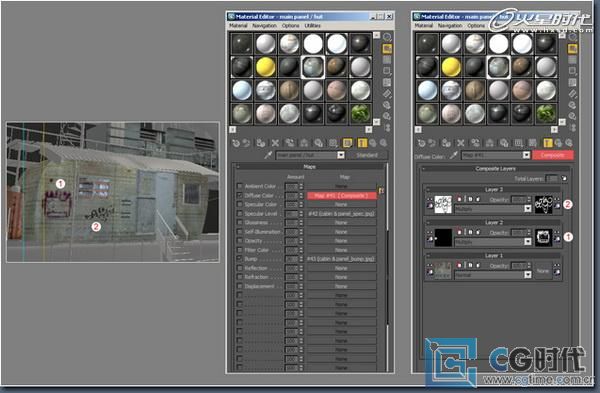Click None mask button in Layer 1
600x393 pixels.
point(543,271)
